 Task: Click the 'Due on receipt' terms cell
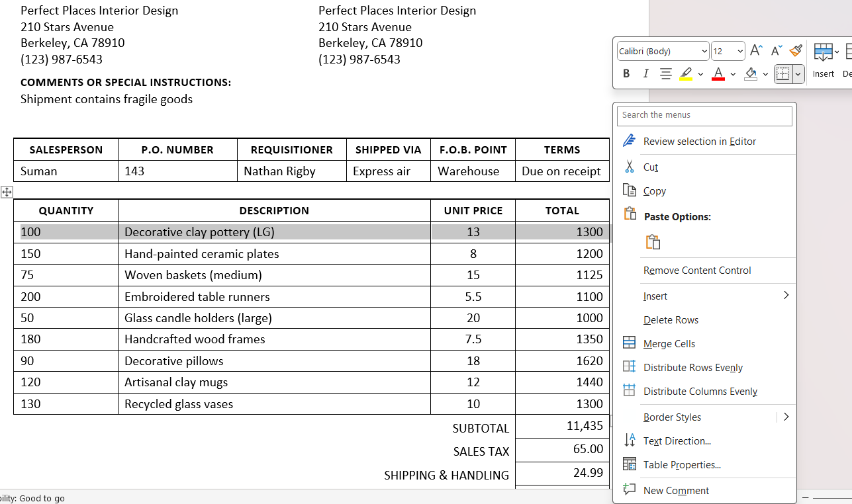pos(562,171)
